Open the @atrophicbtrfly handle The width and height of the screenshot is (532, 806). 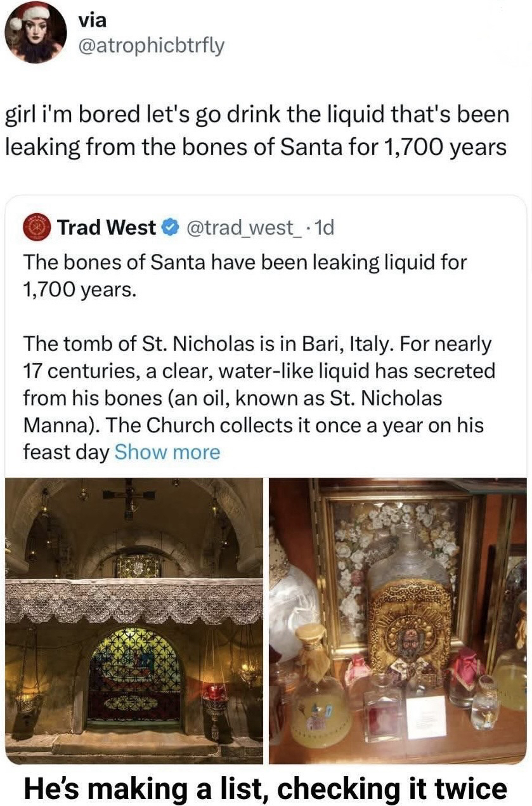pos(151,46)
